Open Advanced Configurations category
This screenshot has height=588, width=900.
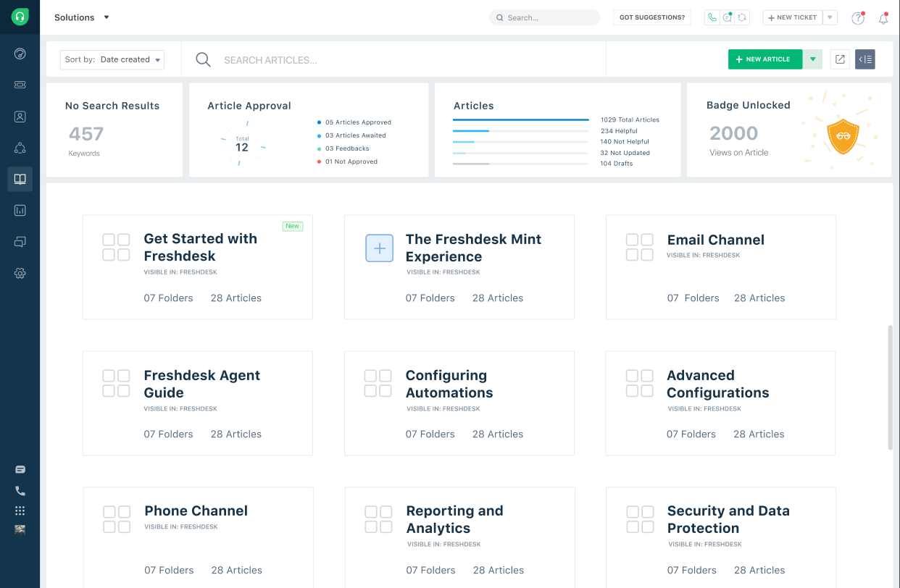click(x=720, y=403)
